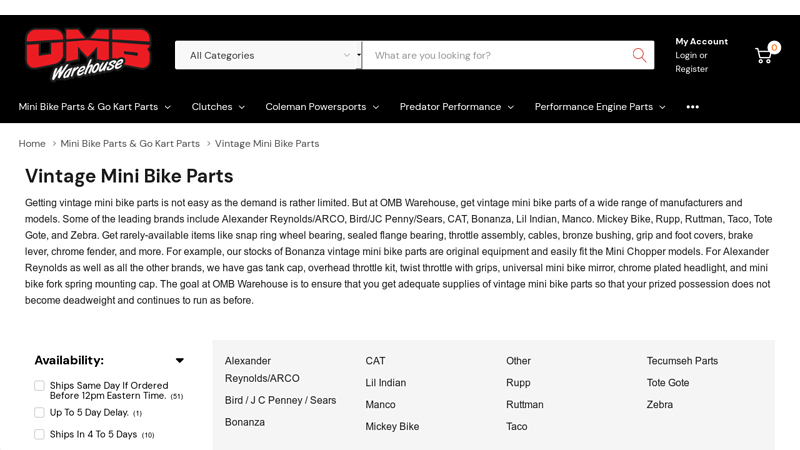
Task: Go to Tecumseh Parts category
Action: pyautogui.click(x=682, y=361)
